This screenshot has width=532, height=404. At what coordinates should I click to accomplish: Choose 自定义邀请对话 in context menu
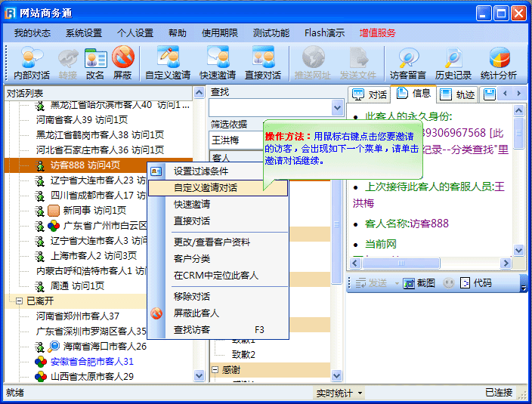pos(206,187)
